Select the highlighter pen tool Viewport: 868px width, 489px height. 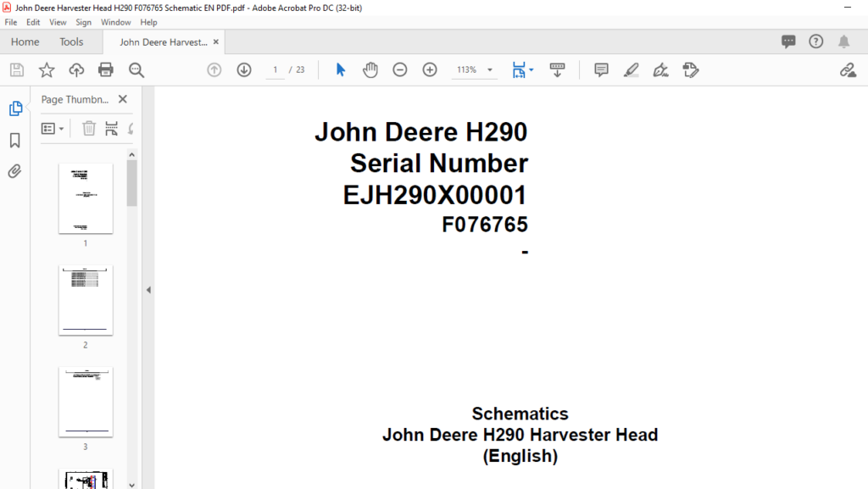point(631,69)
